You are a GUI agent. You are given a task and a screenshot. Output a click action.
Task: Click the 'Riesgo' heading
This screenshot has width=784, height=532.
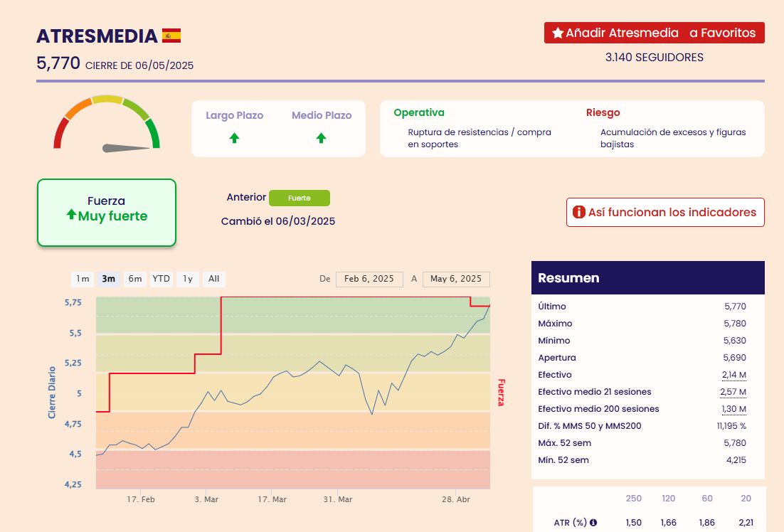coord(603,113)
